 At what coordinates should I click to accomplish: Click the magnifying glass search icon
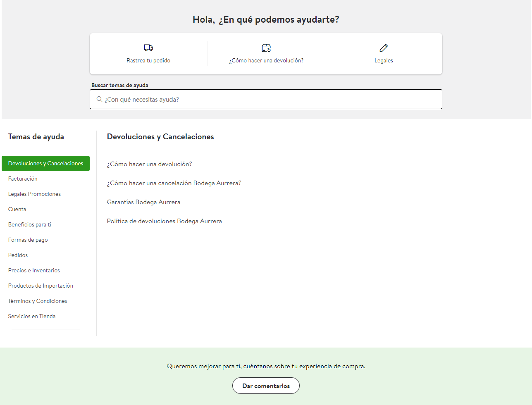(x=99, y=99)
